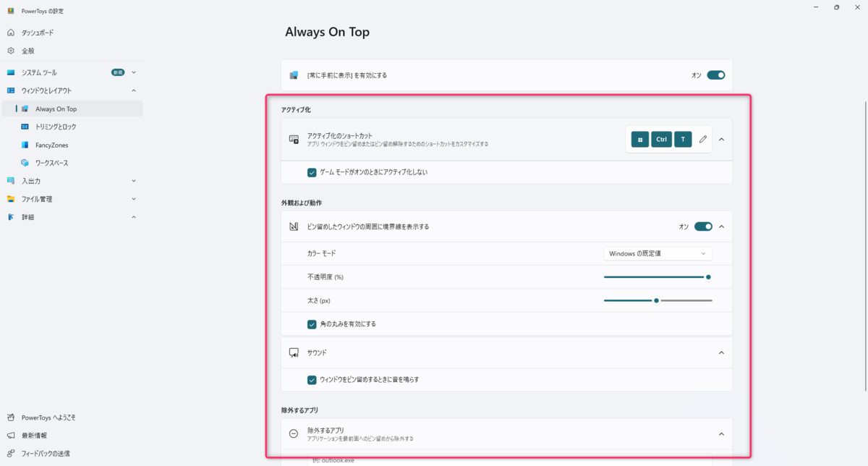Screen dimensions: 868x466
Task: Click the システム ツール icon
Action: click(11, 72)
